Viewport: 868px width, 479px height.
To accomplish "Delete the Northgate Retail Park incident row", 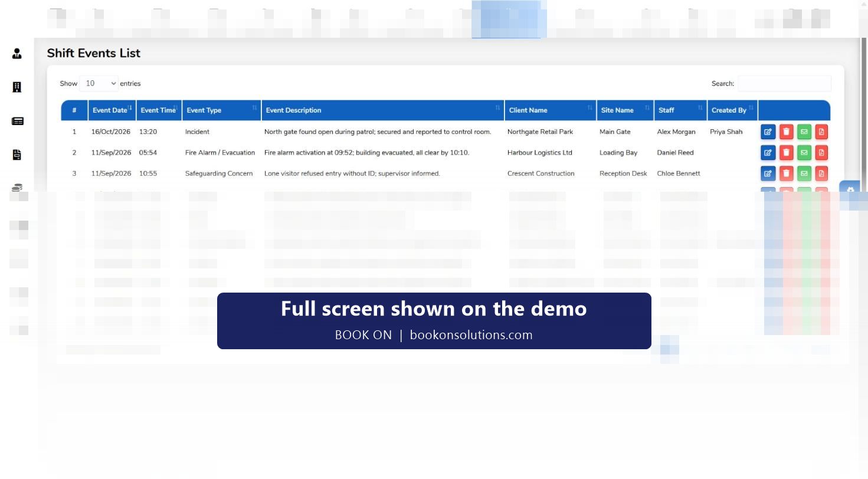I will point(786,132).
